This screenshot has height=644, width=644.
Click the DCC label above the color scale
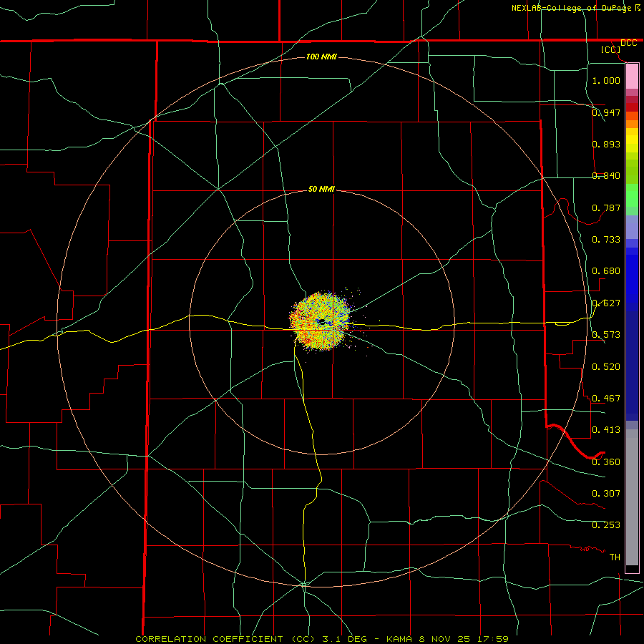click(628, 43)
